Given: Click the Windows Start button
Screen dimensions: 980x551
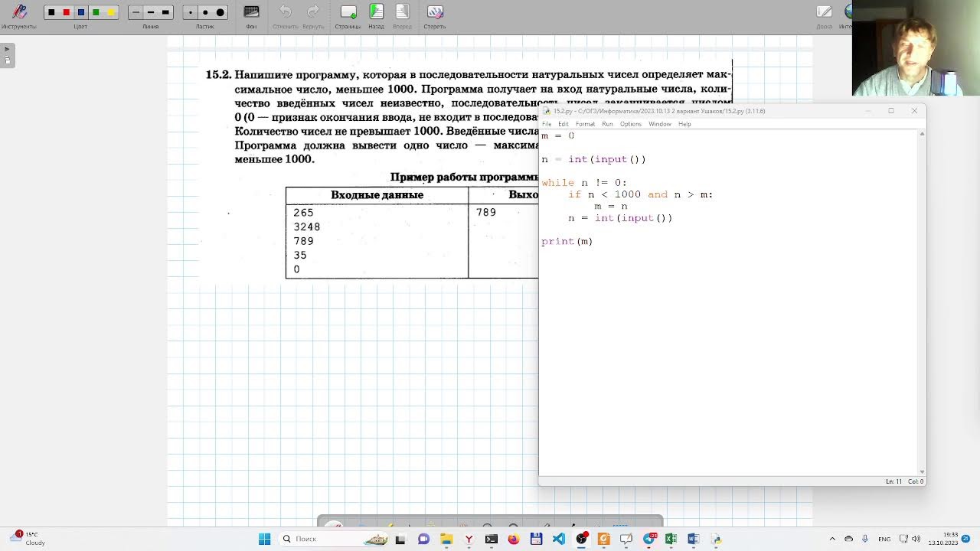Looking at the screenshot, I should (x=264, y=539).
